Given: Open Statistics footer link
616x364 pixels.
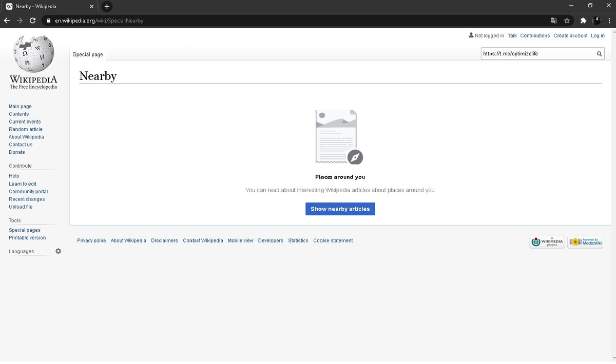Looking at the screenshot, I should pos(298,241).
